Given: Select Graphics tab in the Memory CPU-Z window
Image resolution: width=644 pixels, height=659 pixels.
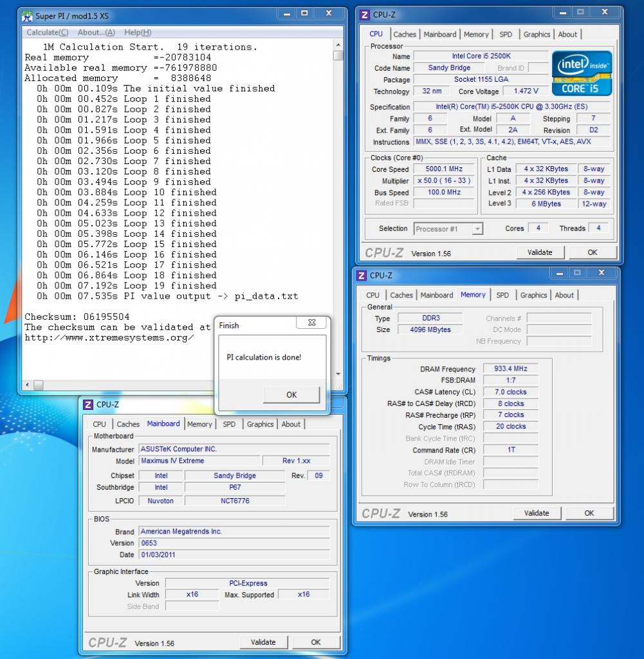Looking at the screenshot, I should tap(533, 295).
